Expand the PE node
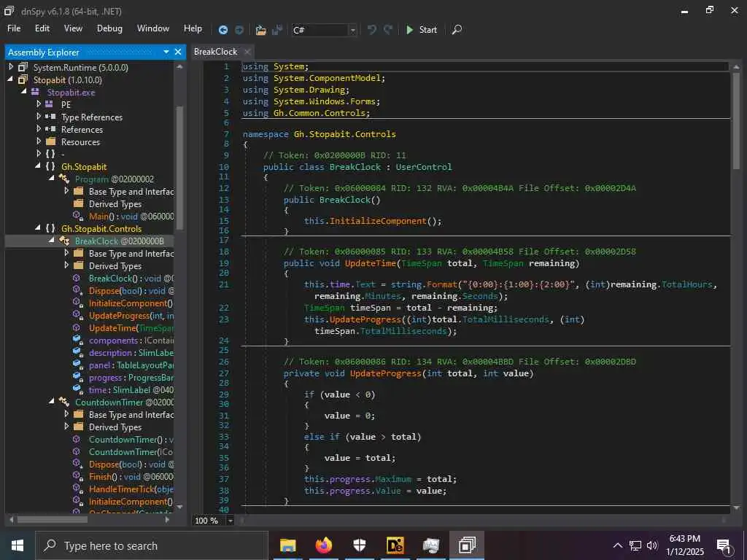The image size is (747, 560). tap(39, 104)
